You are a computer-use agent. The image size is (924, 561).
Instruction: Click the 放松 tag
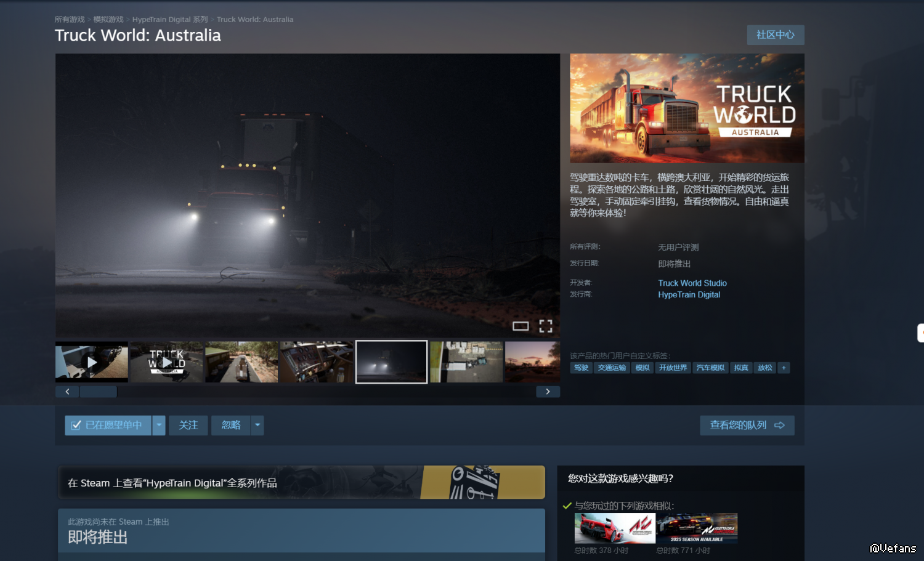coord(765,368)
